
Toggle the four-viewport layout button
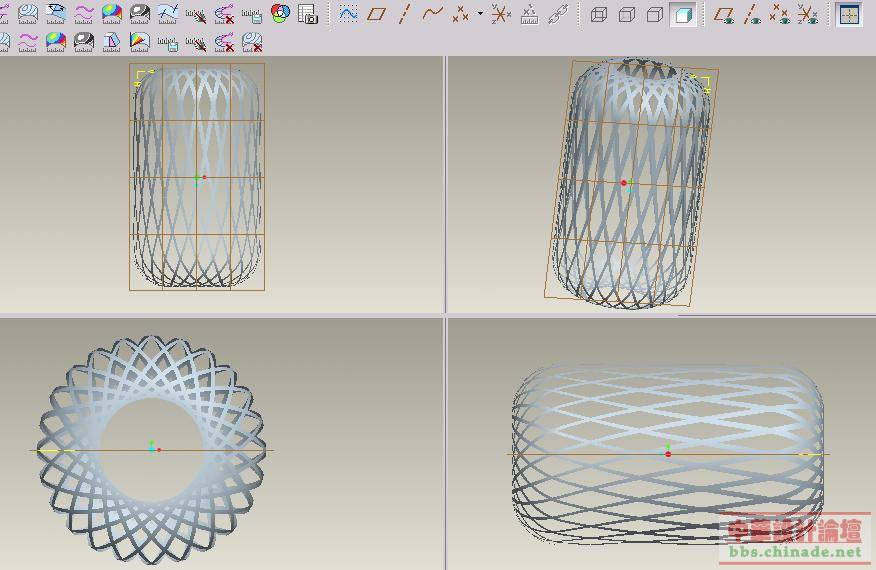849,14
